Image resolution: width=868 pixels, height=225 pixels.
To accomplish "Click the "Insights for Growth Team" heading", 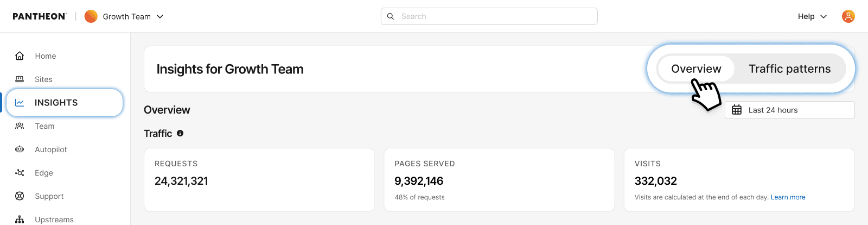I will coord(230,69).
